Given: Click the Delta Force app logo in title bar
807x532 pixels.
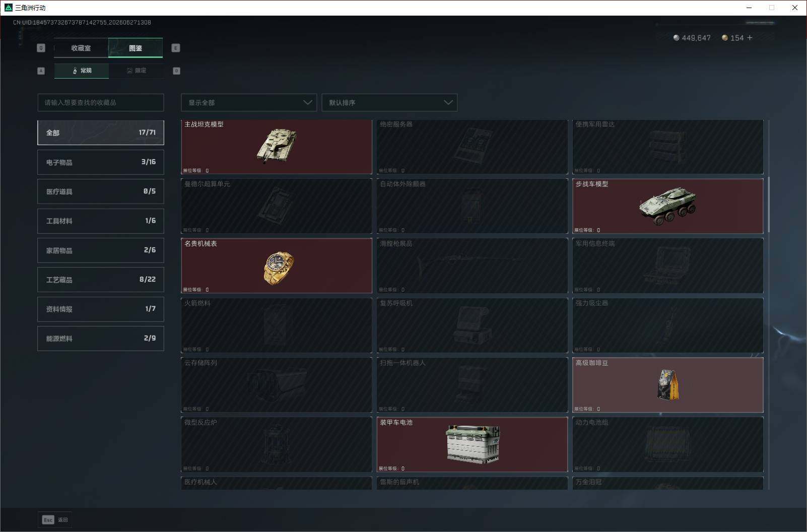Looking at the screenshot, I should (8, 8).
